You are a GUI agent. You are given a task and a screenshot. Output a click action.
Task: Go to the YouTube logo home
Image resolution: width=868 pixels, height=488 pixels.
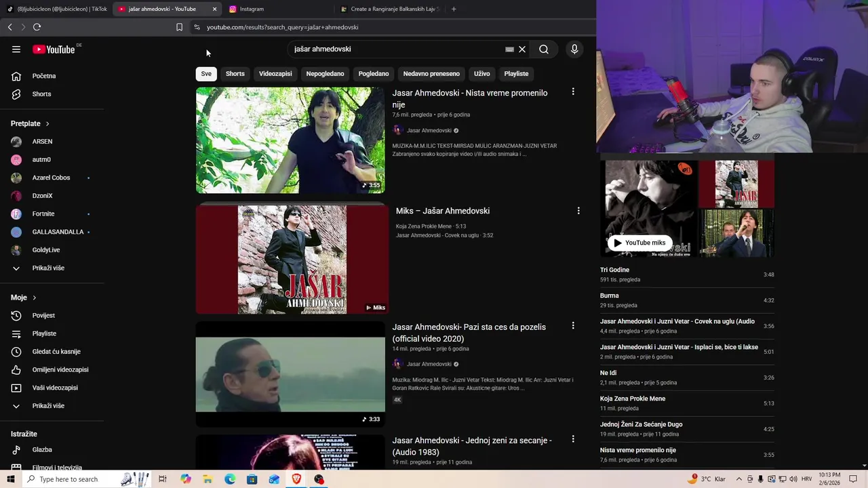pyautogui.click(x=54, y=49)
